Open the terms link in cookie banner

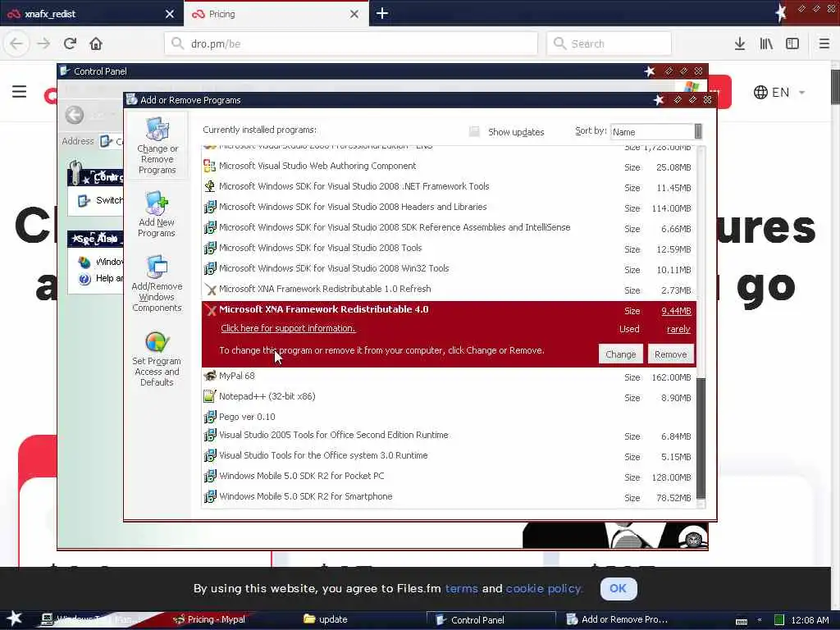461,588
